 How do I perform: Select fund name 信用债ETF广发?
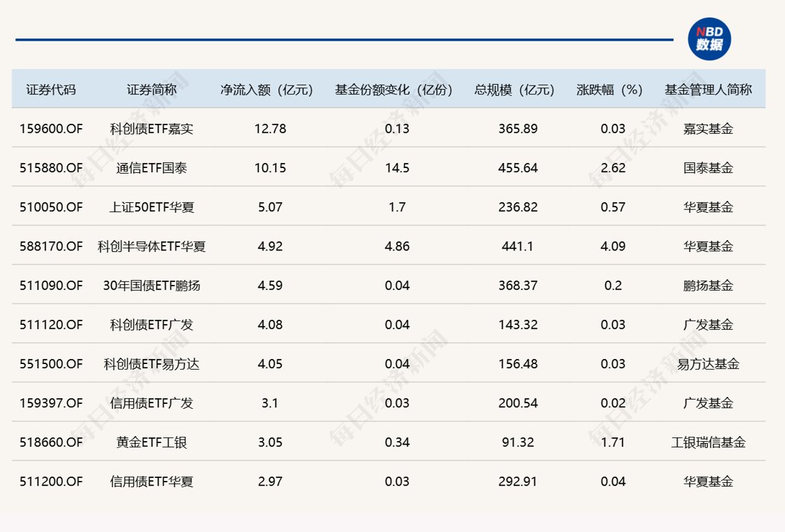(x=152, y=403)
